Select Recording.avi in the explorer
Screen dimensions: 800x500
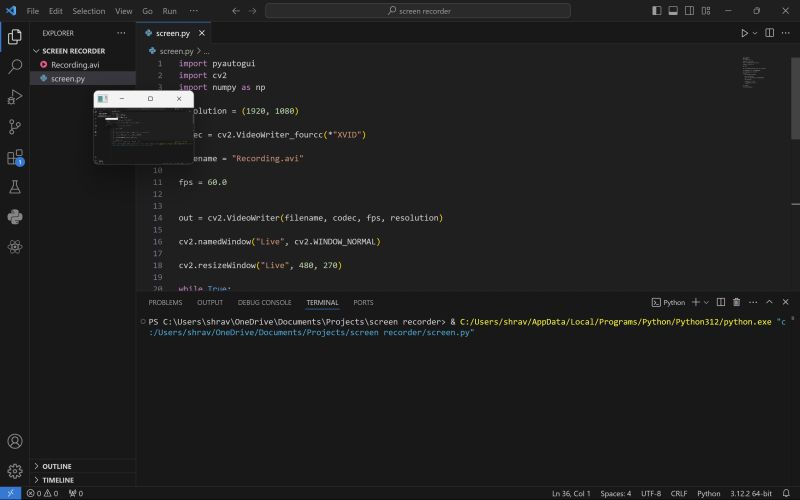point(75,64)
